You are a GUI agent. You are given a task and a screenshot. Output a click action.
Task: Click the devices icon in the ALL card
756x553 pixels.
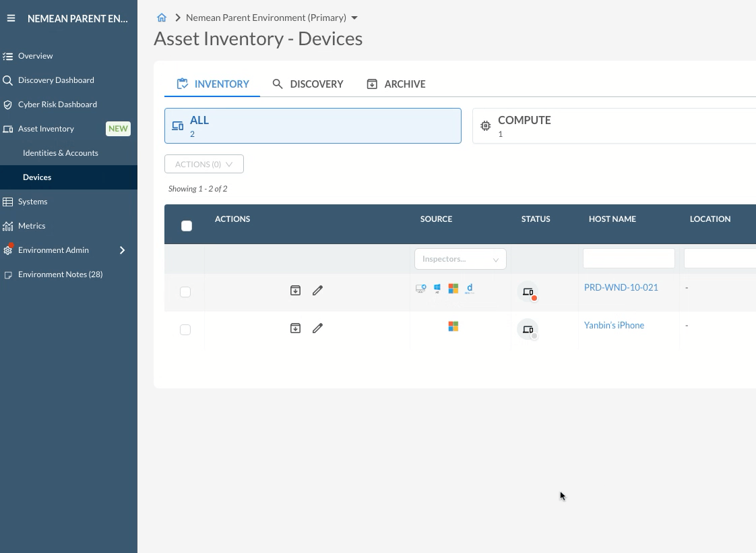click(178, 126)
